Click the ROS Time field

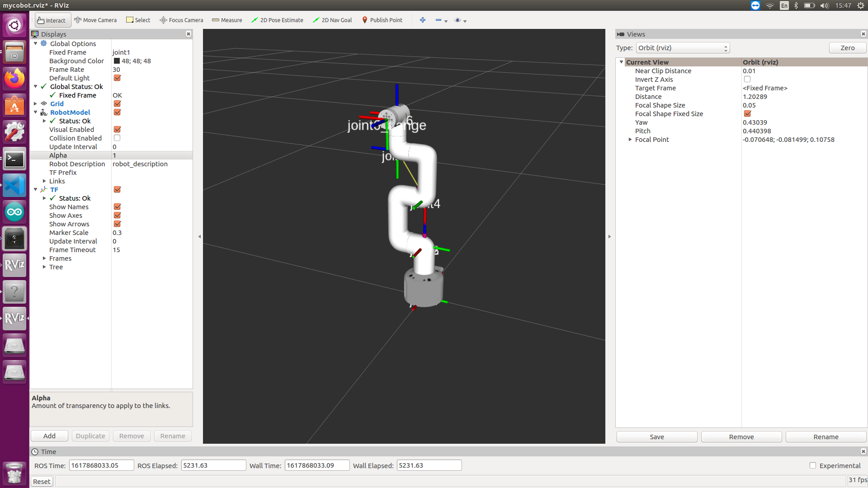(101, 465)
